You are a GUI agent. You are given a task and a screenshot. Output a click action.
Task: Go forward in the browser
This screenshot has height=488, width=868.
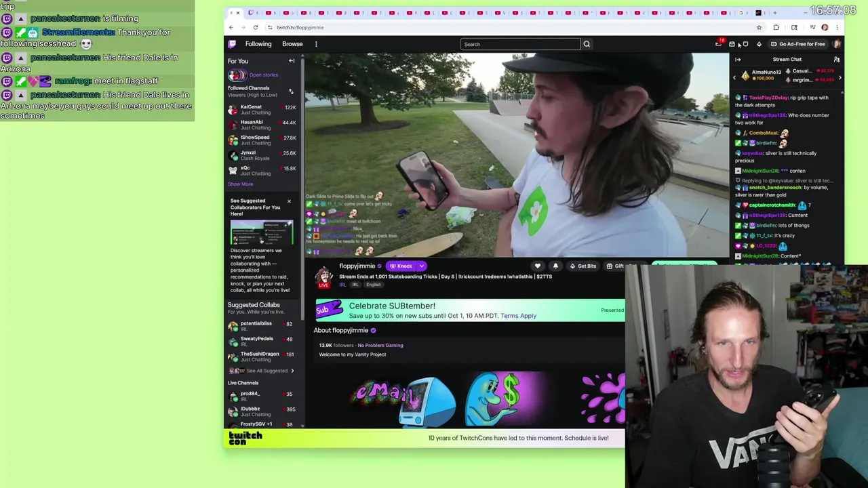click(243, 27)
